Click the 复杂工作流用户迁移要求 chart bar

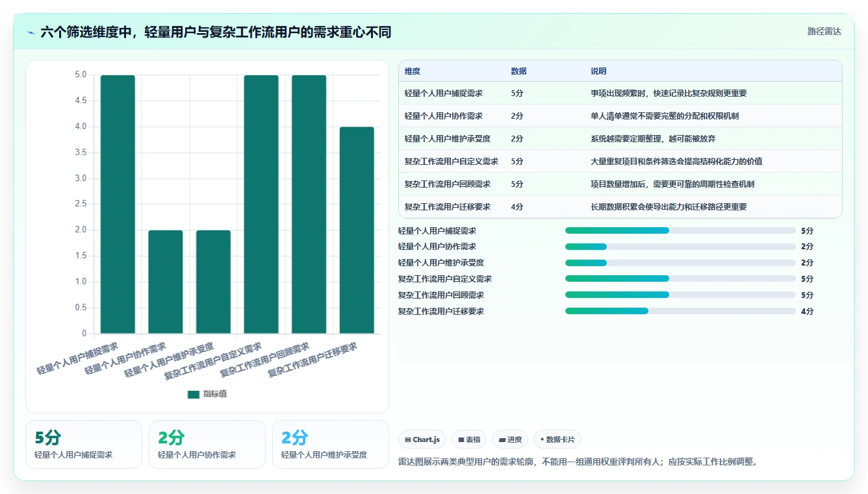357,230
